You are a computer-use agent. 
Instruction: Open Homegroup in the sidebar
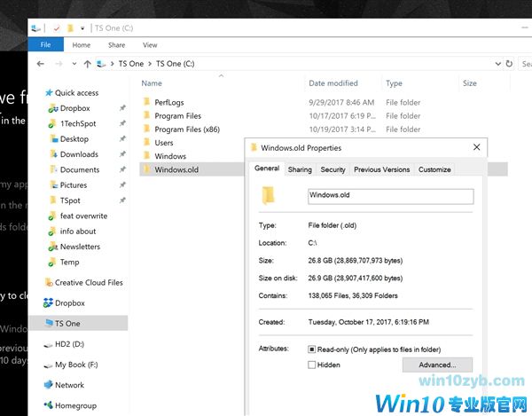(x=75, y=405)
